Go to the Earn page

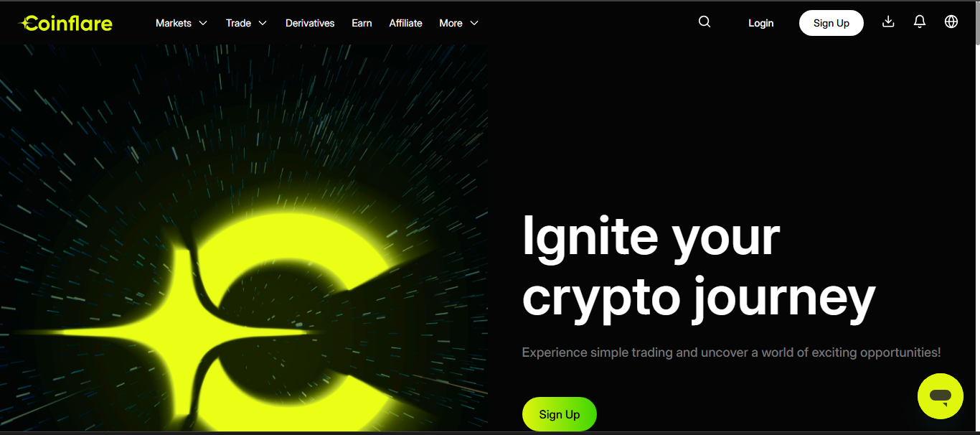(x=362, y=23)
